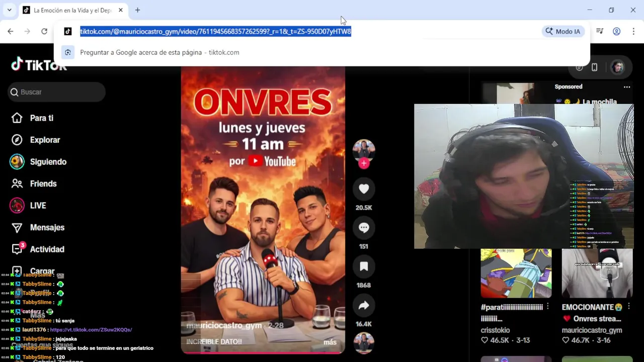Like the video with heart icon
This screenshot has width=644, height=362.
click(364, 189)
